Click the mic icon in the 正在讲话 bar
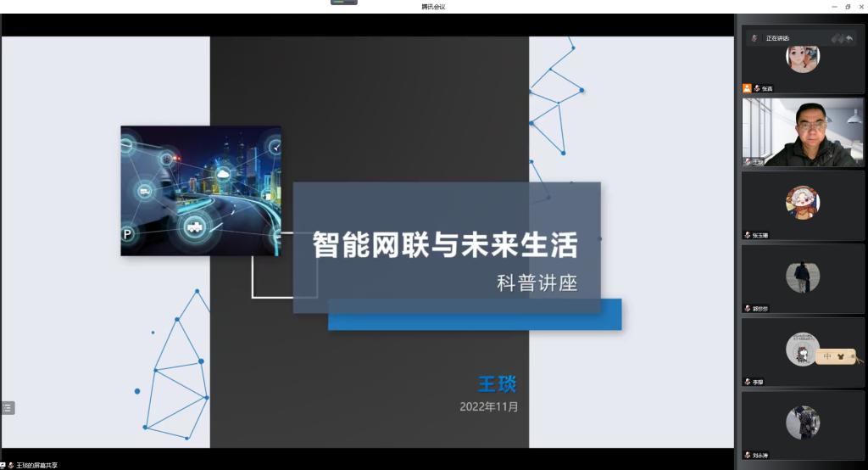Screen dimensions: 868x470 754,38
